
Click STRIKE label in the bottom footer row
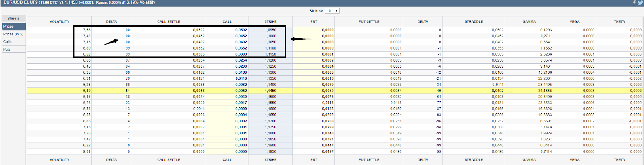click(x=270, y=160)
